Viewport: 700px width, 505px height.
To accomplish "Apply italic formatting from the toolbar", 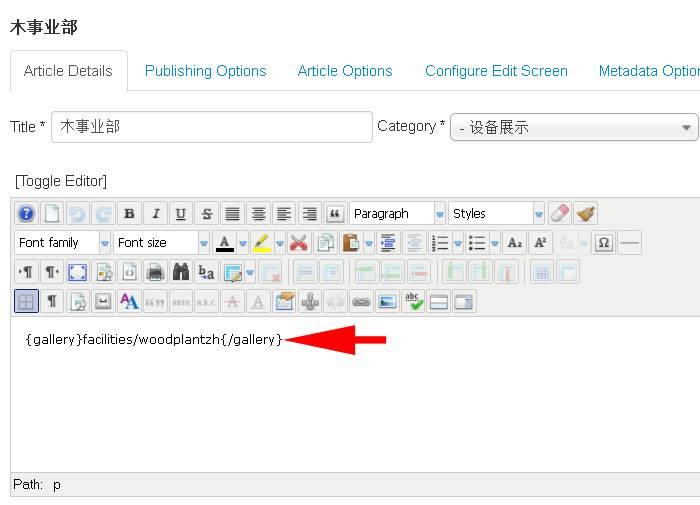I will (x=155, y=213).
